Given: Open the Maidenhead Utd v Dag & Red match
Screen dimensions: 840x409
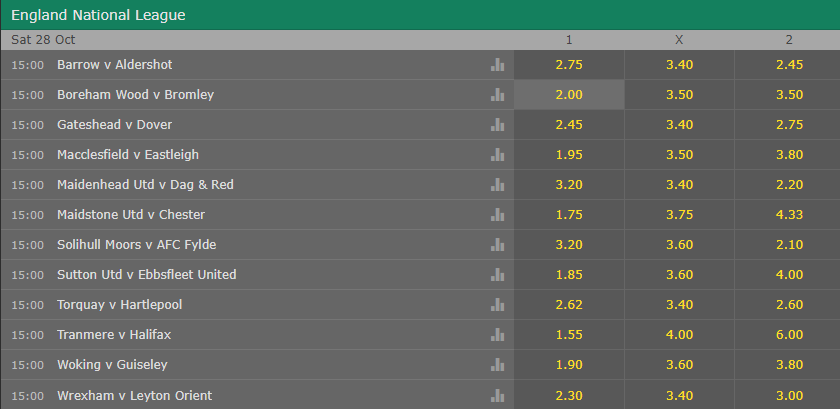Looking at the screenshot, I should point(145,185).
